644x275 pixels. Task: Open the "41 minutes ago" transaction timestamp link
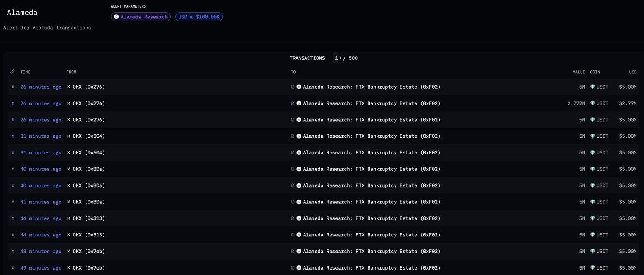pyautogui.click(x=41, y=202)
